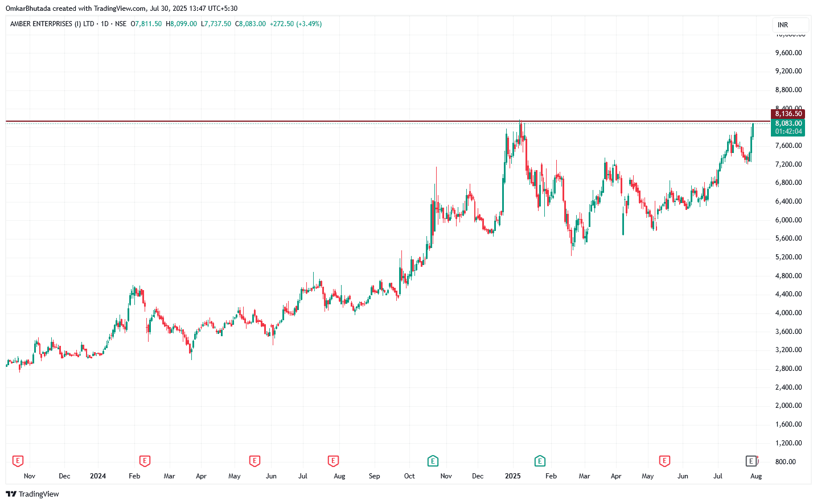Click the 9,200.00 price scale label

click(789, 71)
